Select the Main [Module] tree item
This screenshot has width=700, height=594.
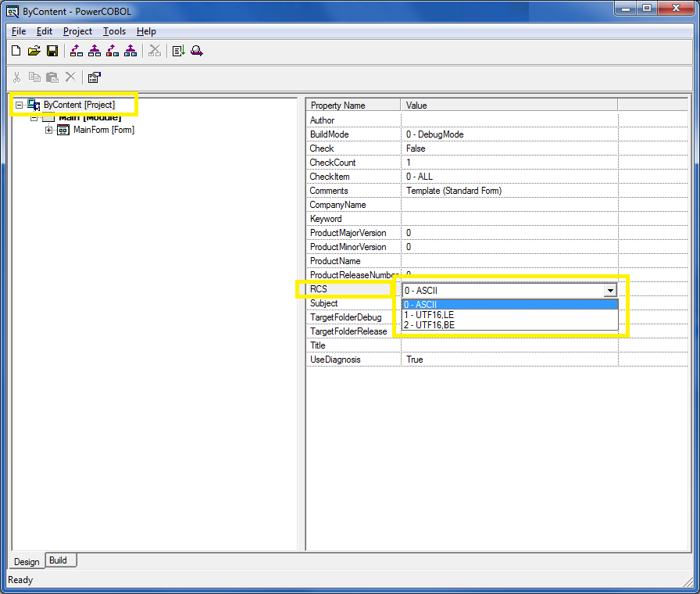pos(90,117)
